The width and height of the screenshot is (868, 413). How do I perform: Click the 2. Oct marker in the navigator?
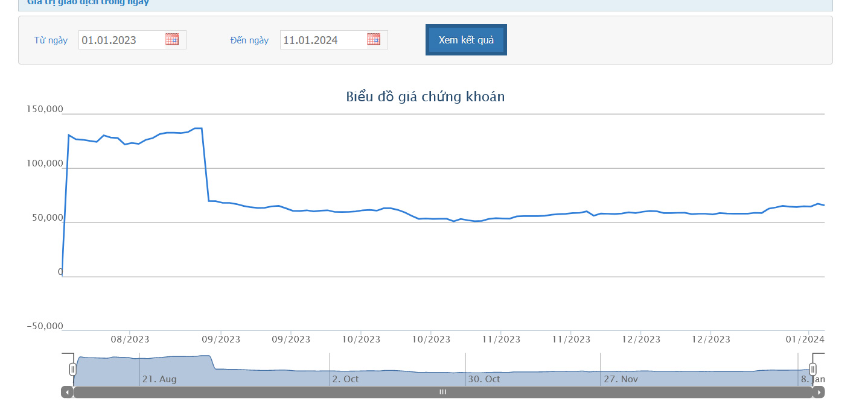345,379
